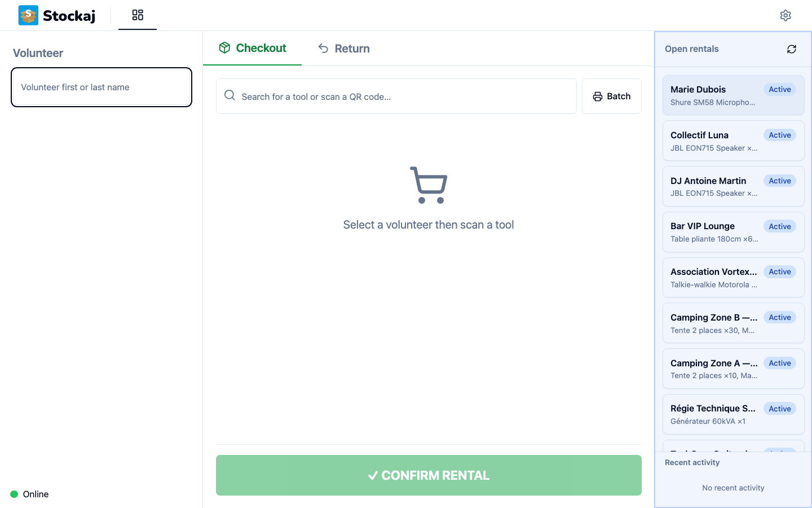Click the Checkout box icon

[224, 48]
